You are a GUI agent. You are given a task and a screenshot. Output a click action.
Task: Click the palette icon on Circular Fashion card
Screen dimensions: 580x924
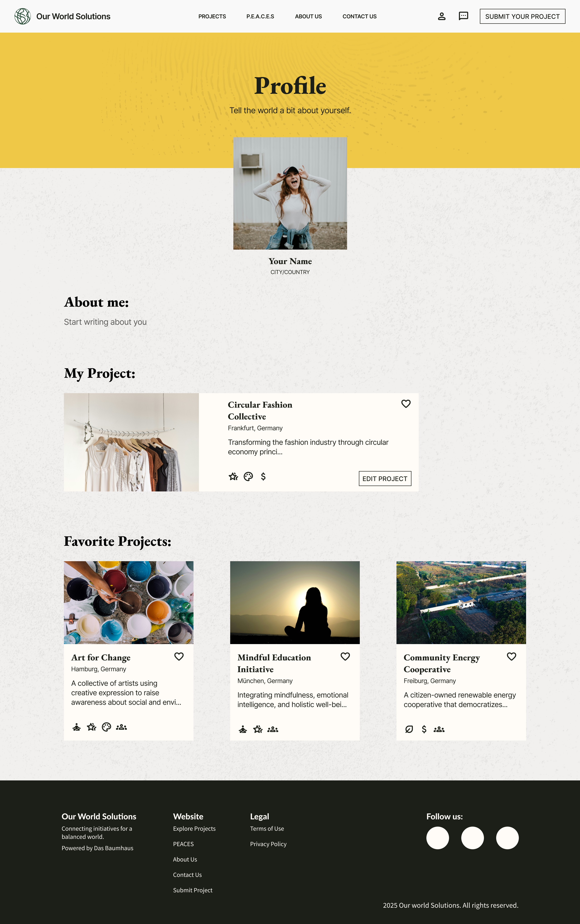pos(248,476)
